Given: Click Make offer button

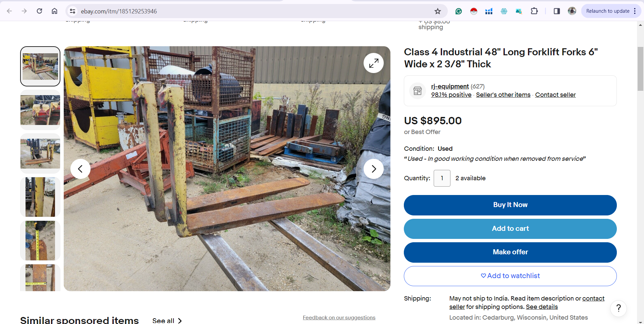Looking at the screenshot, I should tap(510, 252).
